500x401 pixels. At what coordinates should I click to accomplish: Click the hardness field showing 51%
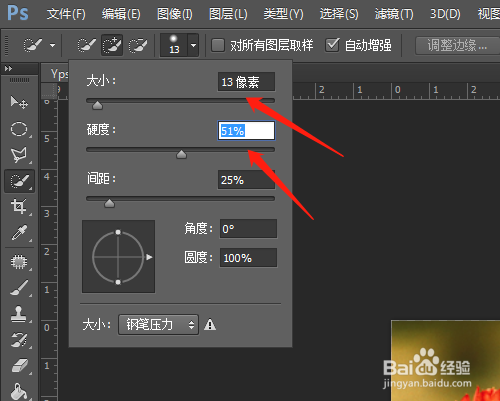coord(246,130)
